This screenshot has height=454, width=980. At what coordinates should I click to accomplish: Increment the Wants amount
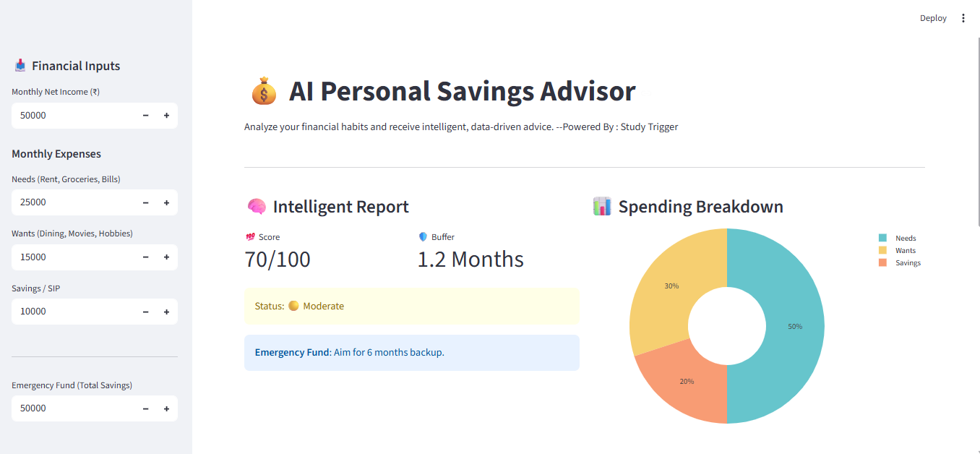166,257
